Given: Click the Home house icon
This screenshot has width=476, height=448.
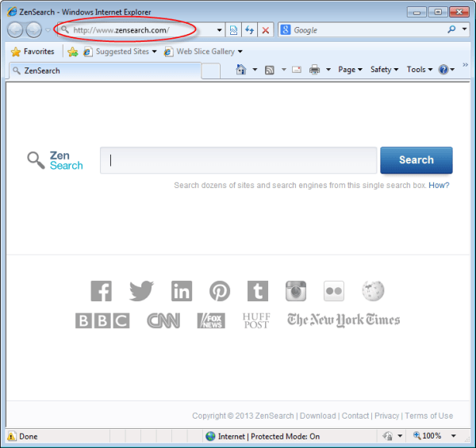Looking at the screenshot, I should click(x=240, y=70).
